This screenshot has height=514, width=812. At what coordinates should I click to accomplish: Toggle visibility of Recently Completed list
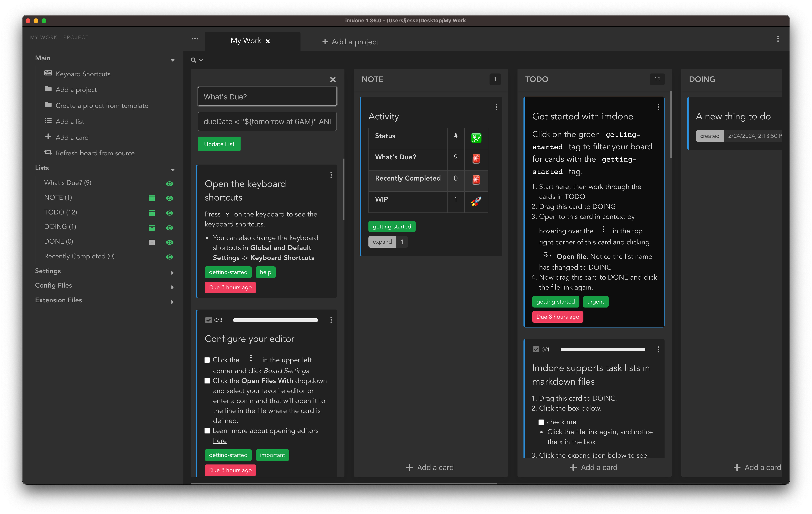point(170,257)
